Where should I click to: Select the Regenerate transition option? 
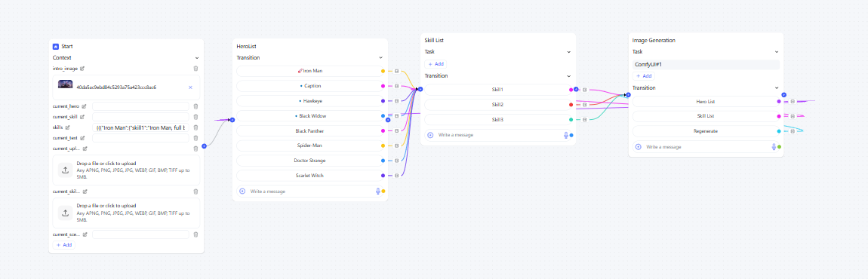[x=705, y=131]
